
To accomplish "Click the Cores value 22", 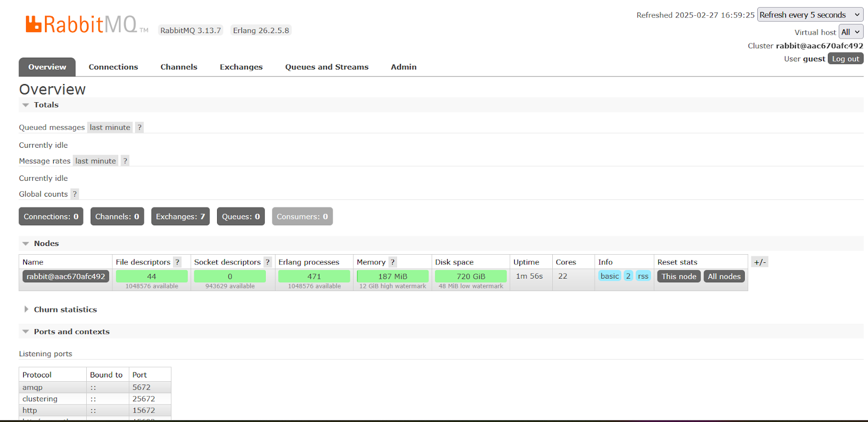I will click(x=563, y=276).
